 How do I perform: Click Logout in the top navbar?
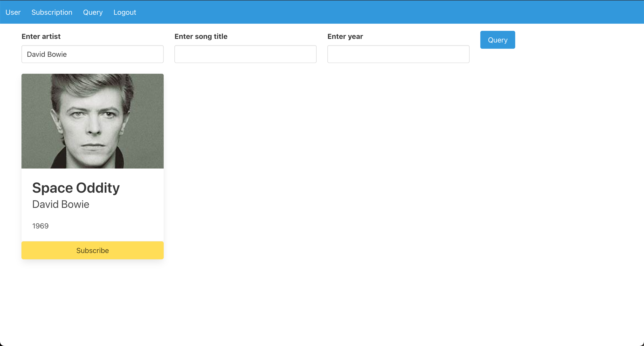[x=125, y=12]
